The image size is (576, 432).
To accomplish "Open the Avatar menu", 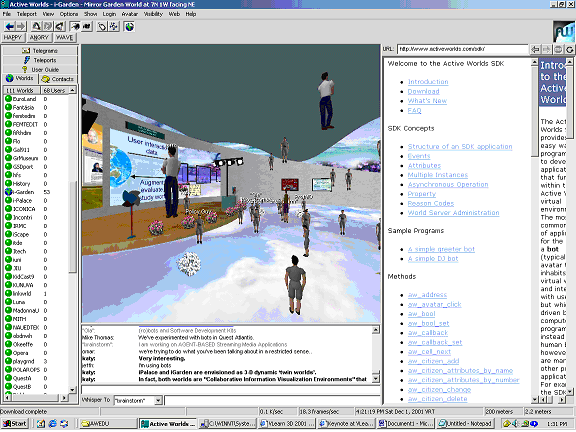I will [130, 14].
